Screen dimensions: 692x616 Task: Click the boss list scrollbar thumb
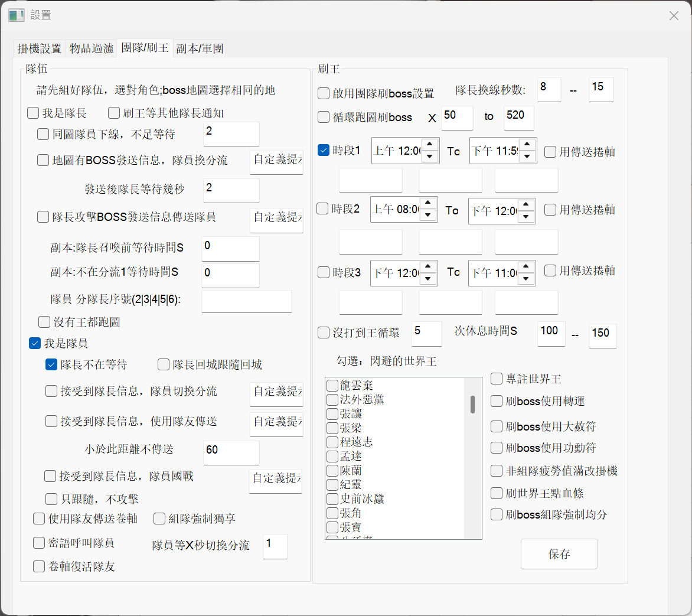click(x=473, y=405)
